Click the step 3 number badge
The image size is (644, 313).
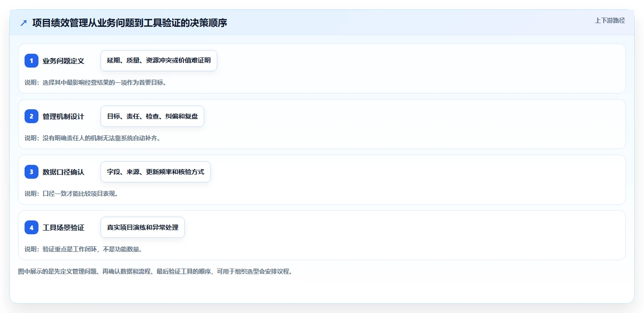(32, 172)
